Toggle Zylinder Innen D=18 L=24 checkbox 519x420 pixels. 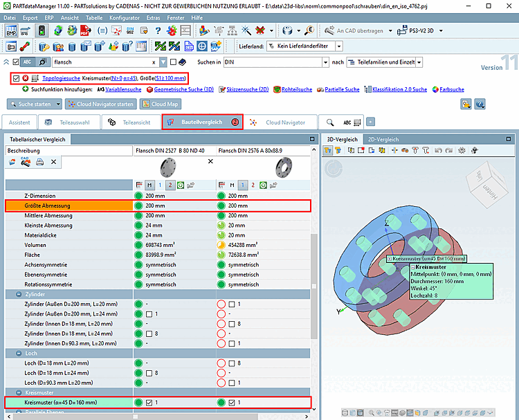149,334
